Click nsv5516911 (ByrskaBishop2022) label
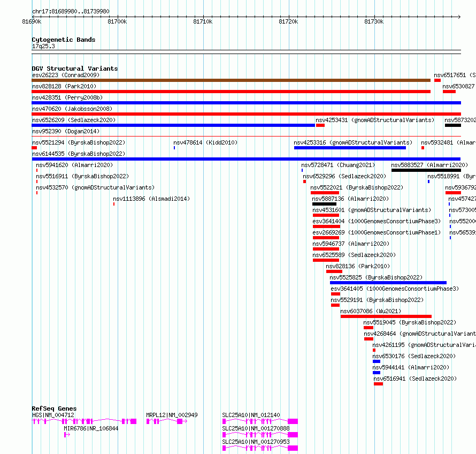 82,176
